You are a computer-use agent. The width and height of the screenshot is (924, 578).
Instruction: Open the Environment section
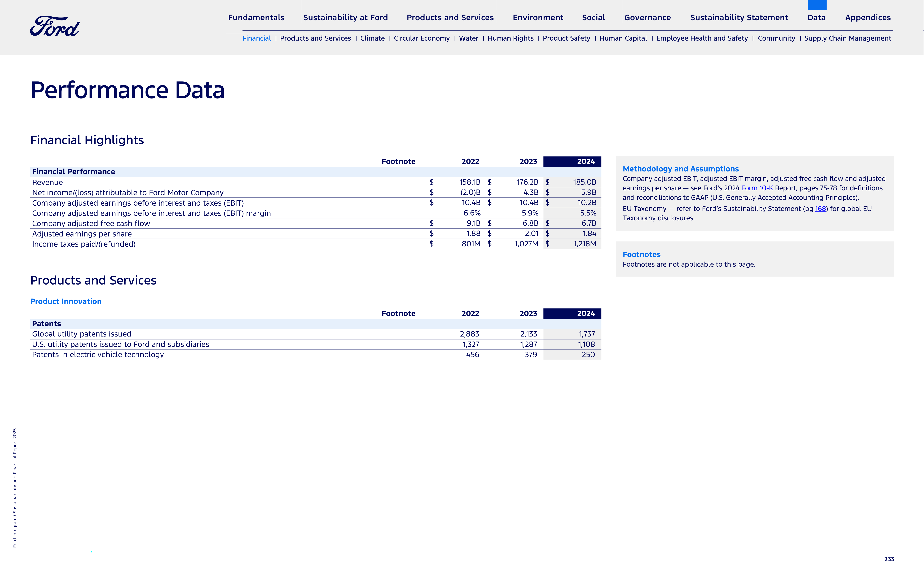point(538,18)
